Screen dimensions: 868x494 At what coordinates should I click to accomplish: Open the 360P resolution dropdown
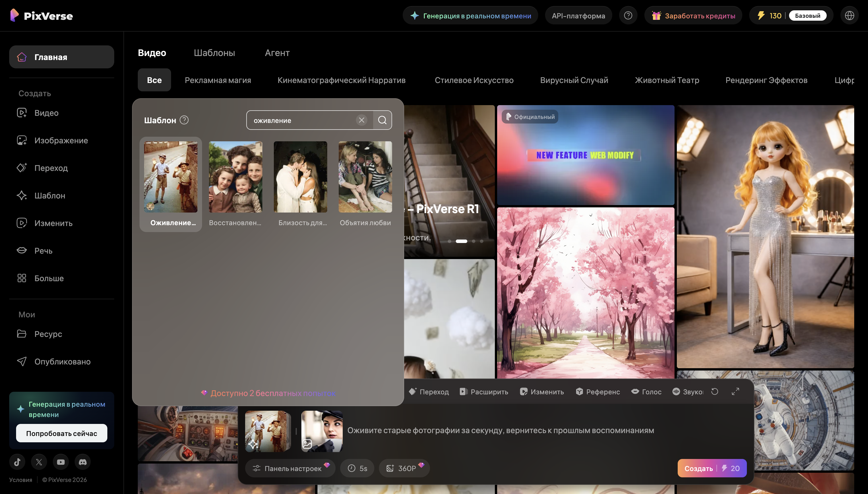(x=404, y=468)
